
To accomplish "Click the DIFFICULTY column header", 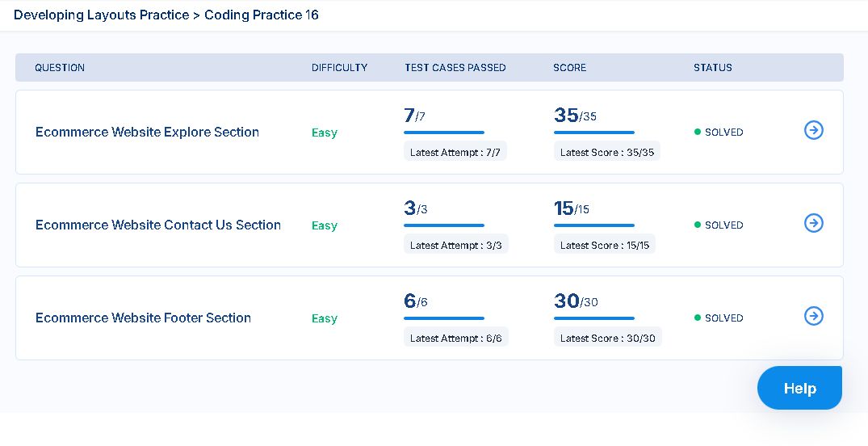I will (x=339, y=68).
